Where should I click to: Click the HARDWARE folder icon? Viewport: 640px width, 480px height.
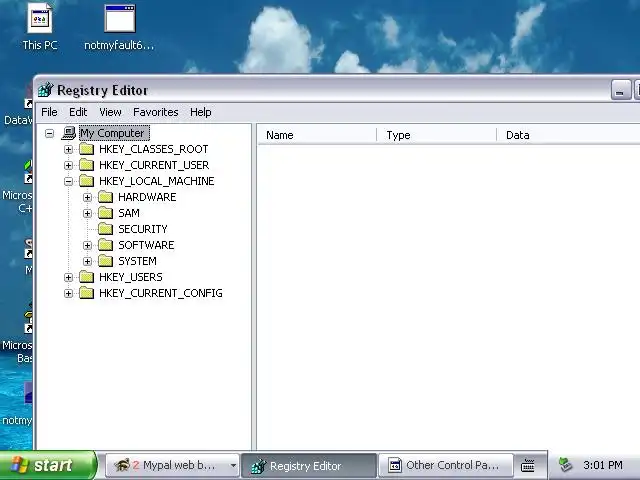pos(106,197)
